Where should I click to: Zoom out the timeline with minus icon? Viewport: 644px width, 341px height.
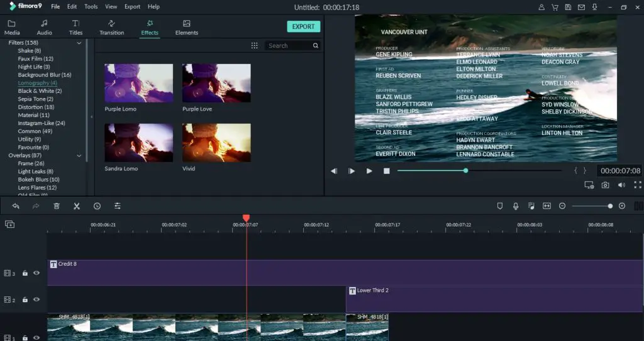[x=562, y=206]
